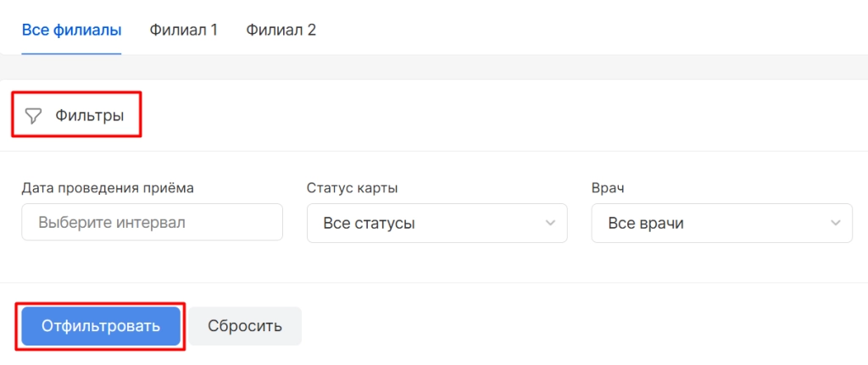
Task: Switch to the Все филиалы tab
Action: point(71,30)
